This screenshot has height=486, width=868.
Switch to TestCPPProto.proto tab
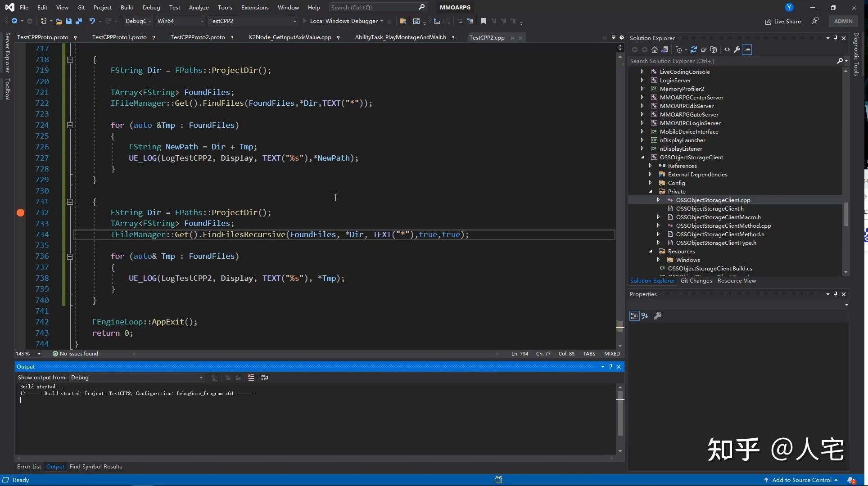pyautogui.click(x=43, y=37)
